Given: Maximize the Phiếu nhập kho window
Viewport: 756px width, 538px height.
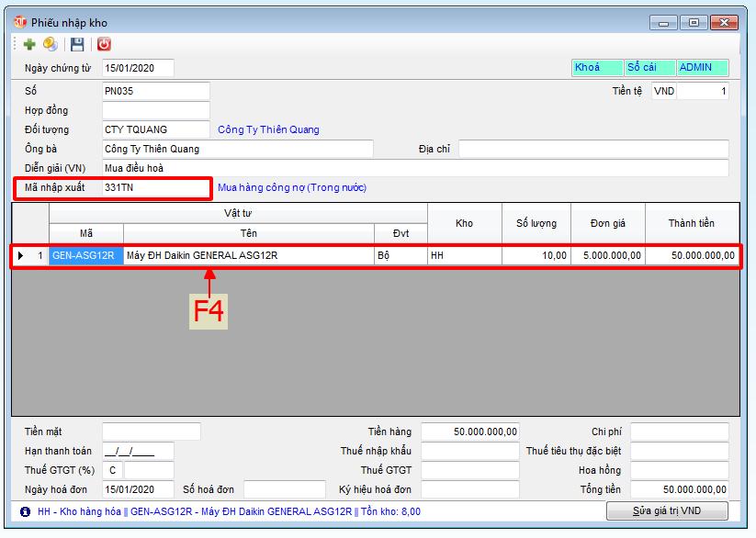Looking at the screenshot, I should [693, 21].
